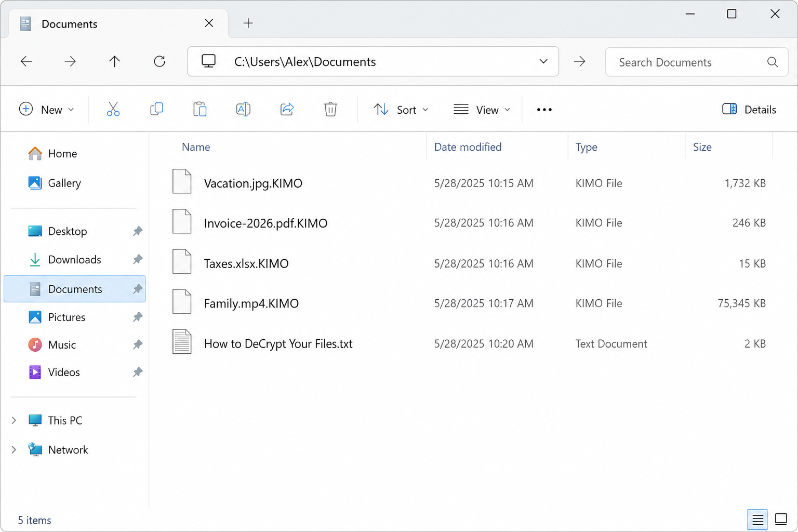798x532 pixels.
Task: Click the pin icon next to Videos
Action: click(138, 372)
